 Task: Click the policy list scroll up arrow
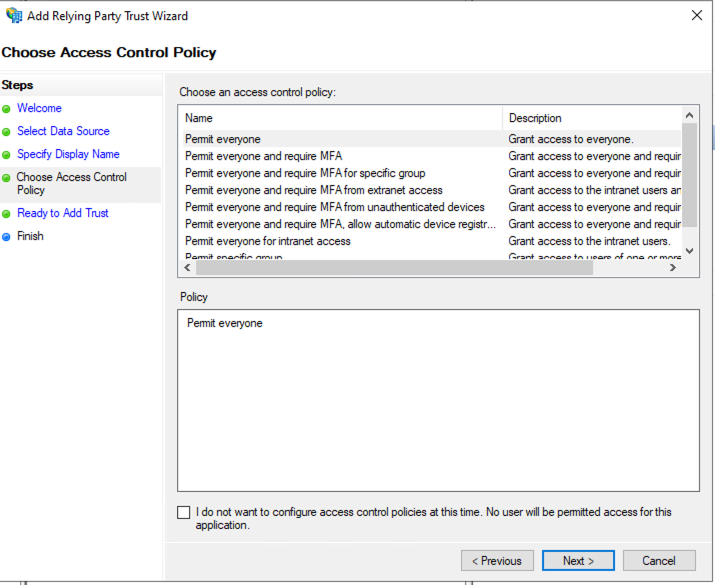[x=689, y=115]
